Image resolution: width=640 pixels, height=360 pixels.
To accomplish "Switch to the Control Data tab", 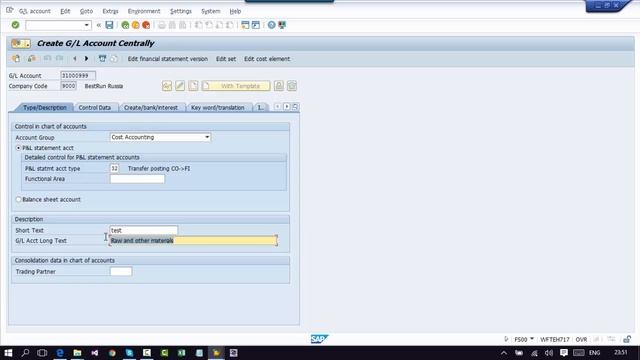I will coord(95,107).
